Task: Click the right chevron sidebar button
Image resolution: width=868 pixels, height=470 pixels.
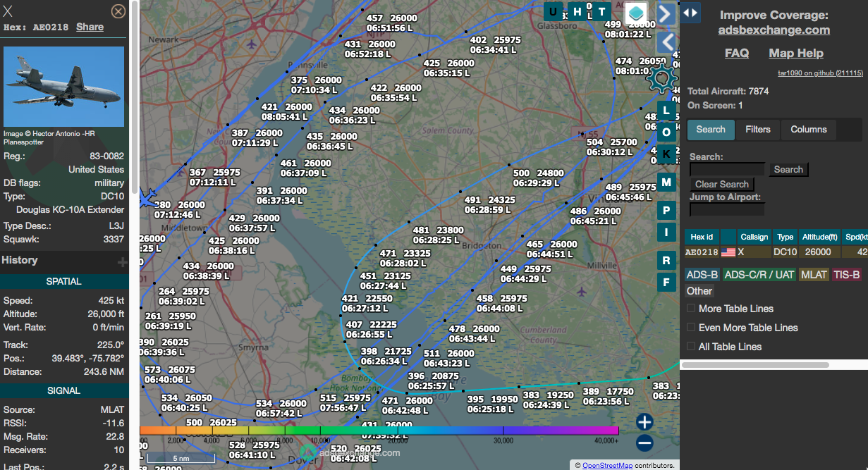Action: (x=666, y=13)
